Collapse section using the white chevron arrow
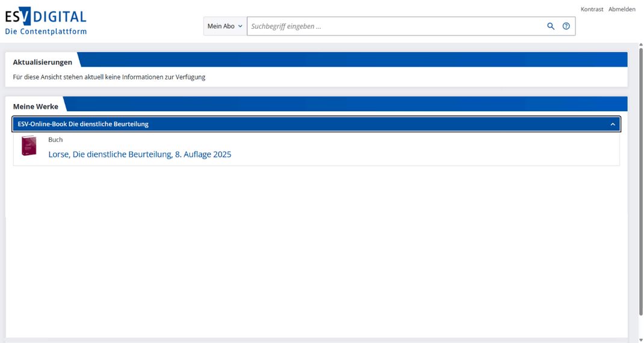This screenshot has width=644, height=343. 613,125
